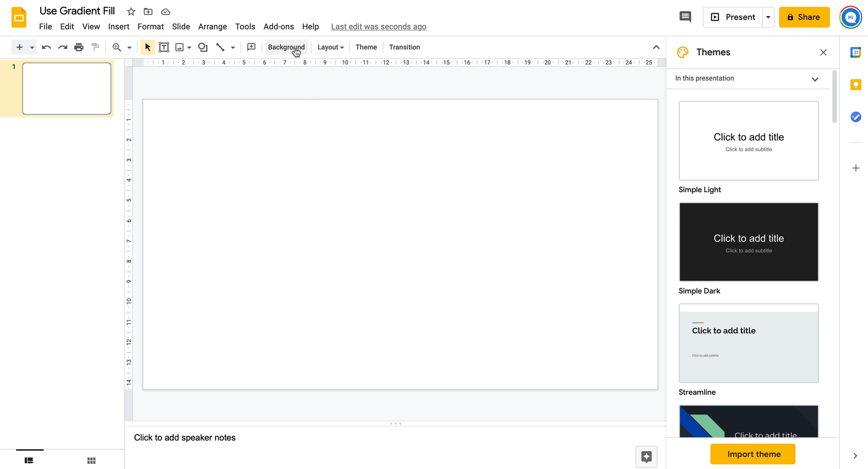The height and width of the screenshot is (469, 868).
Task: Select slide 1 thumbnail in filmstrip
Action: point(67,89)
